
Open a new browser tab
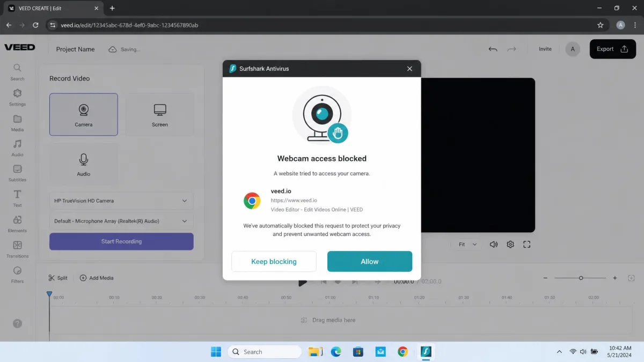[x=112, y=8]
